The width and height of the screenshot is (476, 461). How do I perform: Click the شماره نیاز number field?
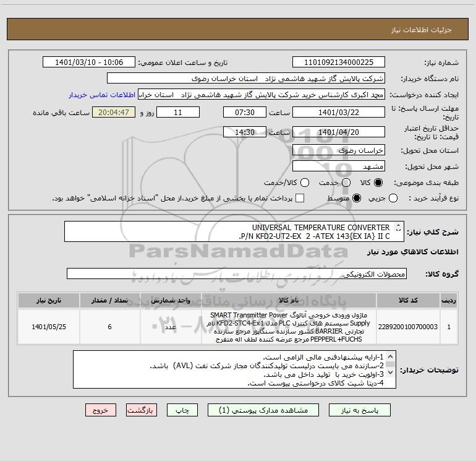click(x=339, y=62)
